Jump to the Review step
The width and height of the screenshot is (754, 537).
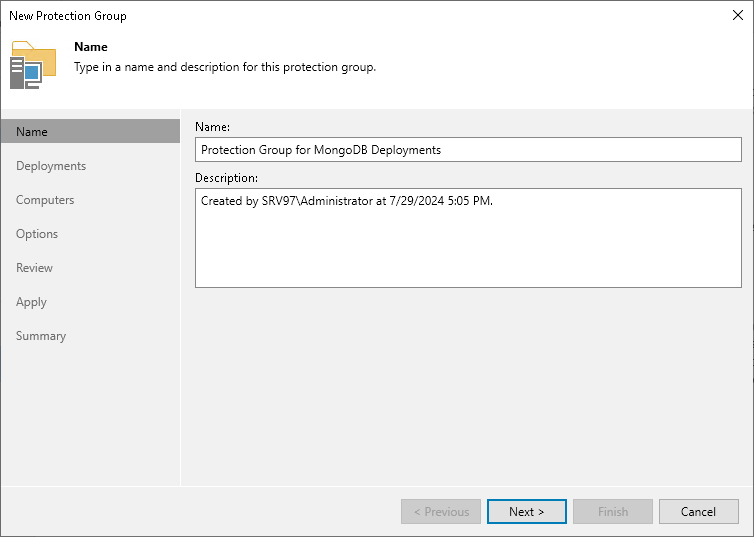click(x=34, y=268)
